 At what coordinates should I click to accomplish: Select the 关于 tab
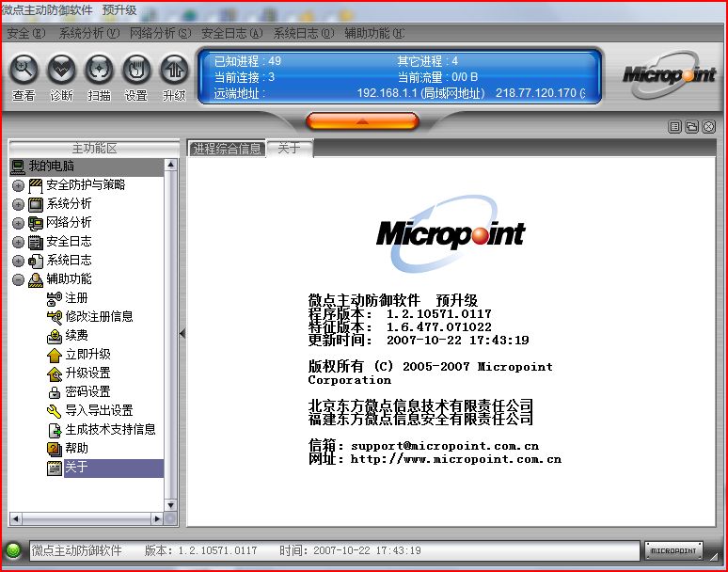coord(290,148)
